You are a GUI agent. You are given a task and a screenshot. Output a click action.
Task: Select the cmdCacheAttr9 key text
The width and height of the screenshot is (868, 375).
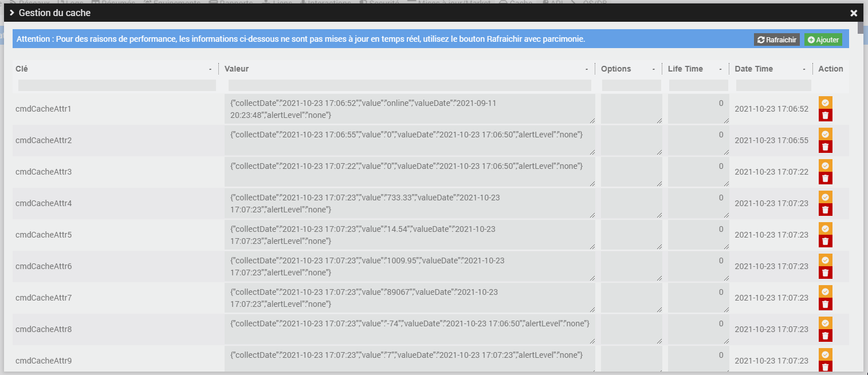point(44,361)
